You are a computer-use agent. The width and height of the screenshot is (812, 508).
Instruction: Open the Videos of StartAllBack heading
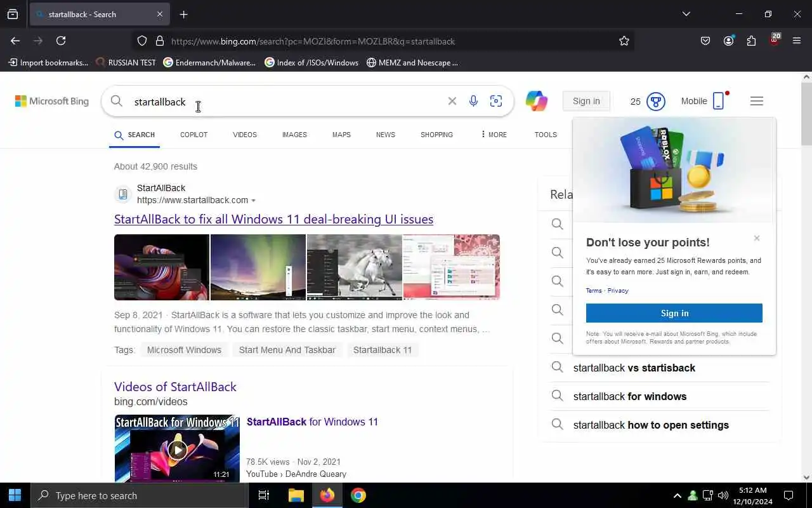point(175,387)
